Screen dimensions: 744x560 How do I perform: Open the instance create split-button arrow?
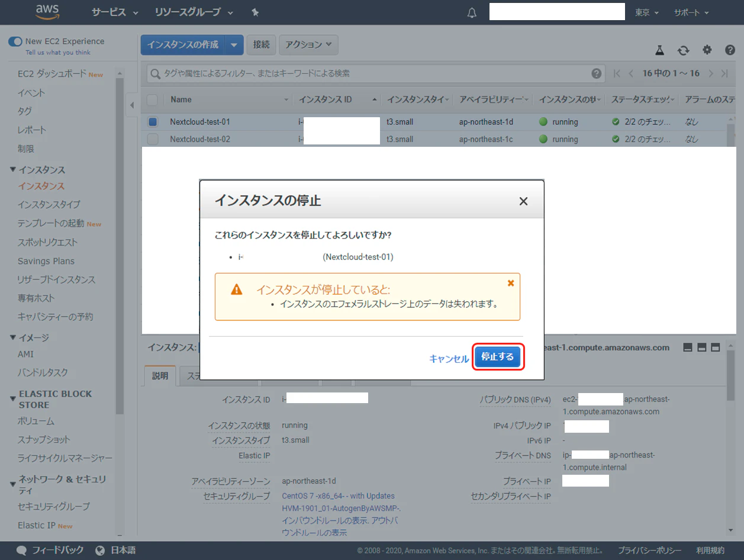pos(235,44)
